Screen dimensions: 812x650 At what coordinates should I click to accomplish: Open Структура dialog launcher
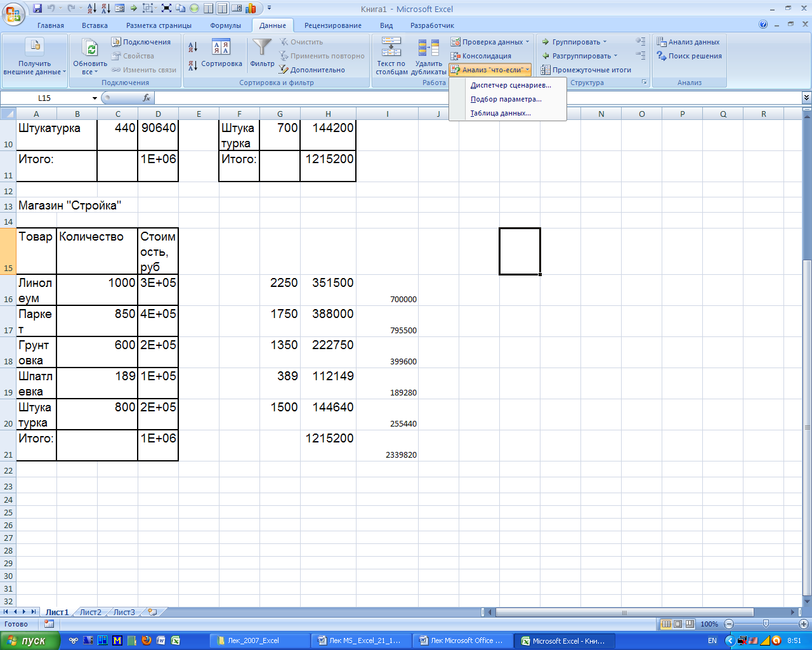coord(645,83)
